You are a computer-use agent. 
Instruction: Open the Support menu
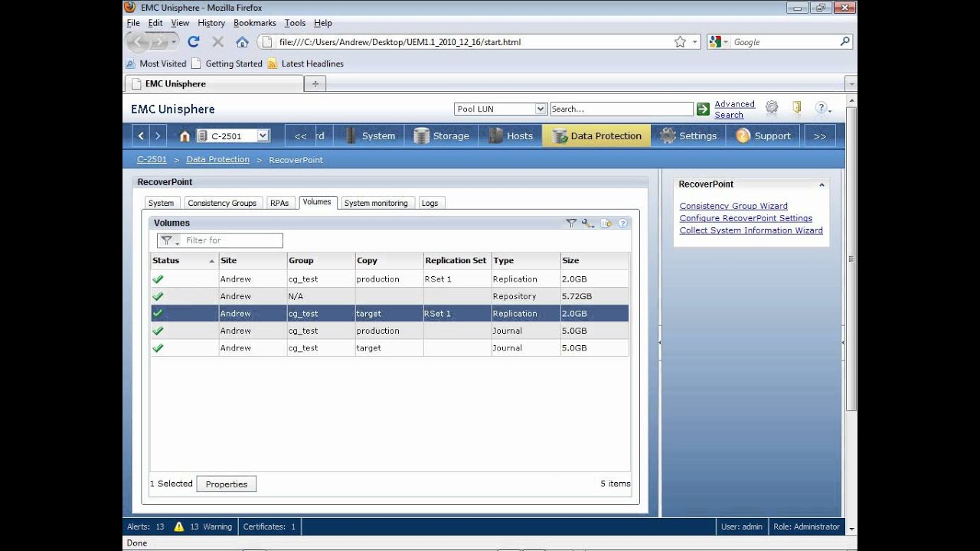764,135
